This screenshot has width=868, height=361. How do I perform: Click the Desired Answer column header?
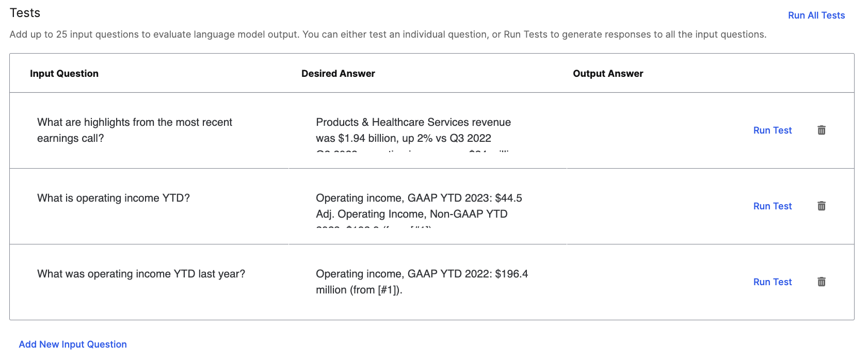click(338, 74)
